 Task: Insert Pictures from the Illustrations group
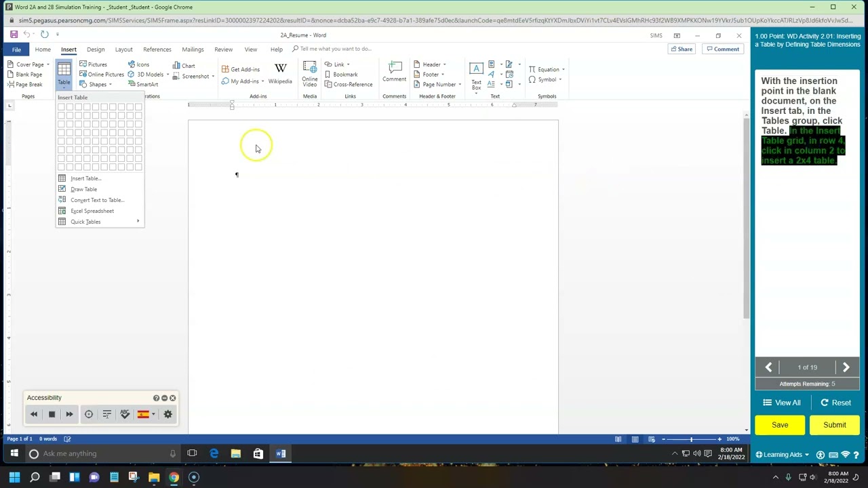pyautogui.click(x=93, y=64)
